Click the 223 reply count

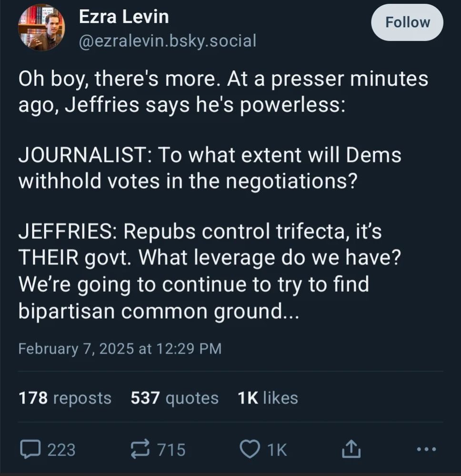pyautogui.click(x=61, y=449)
